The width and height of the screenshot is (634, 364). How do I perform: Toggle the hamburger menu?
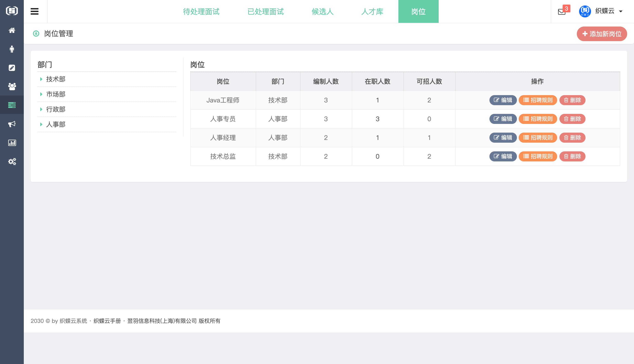coord(34,11)
